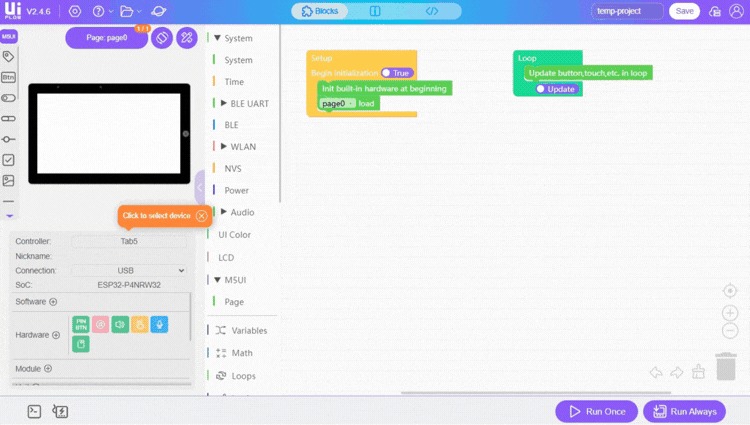
Task: Click the cleanup blocks icon near trash
Action: point(698,371)
